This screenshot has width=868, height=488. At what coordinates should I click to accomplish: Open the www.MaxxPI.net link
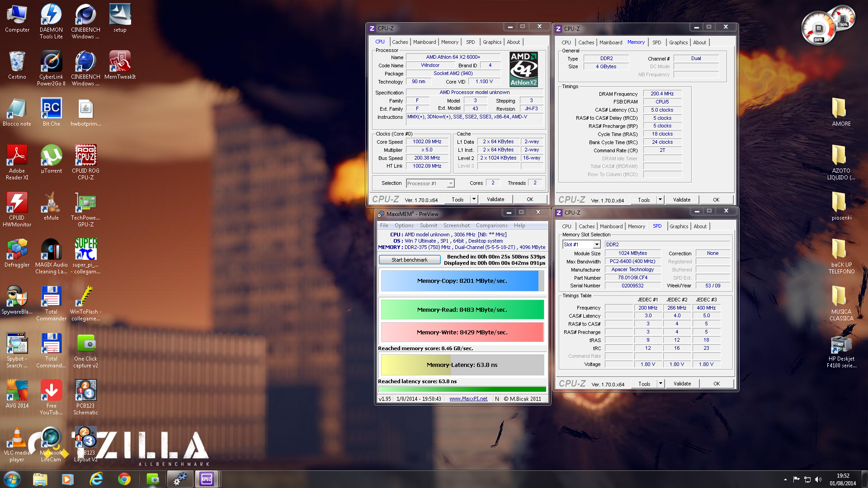pos(468,399)
